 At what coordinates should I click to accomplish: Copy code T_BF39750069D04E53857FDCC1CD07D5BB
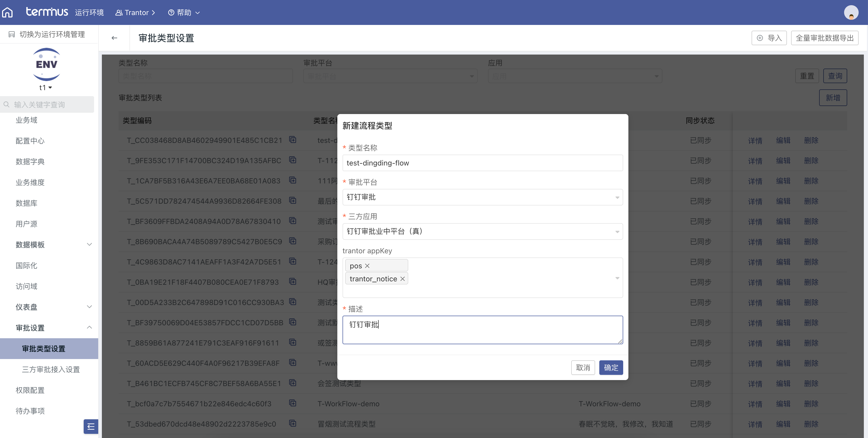point(293,322)
